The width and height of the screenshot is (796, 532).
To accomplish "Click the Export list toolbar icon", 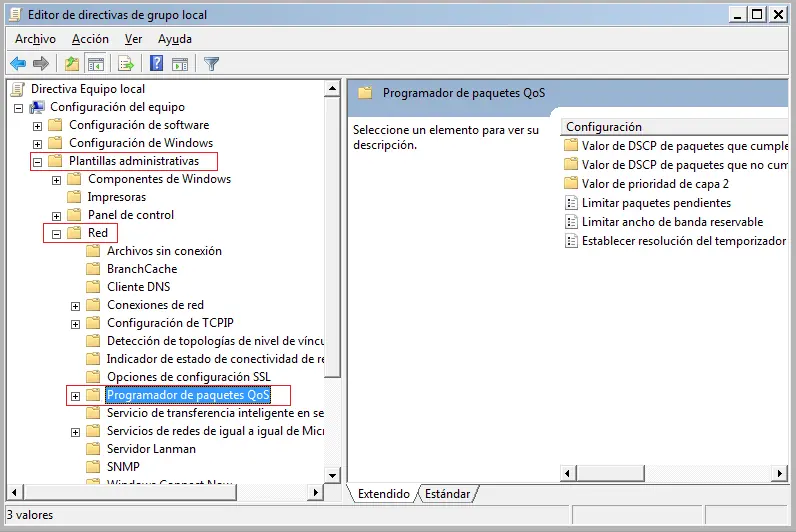I will [125, 64].
